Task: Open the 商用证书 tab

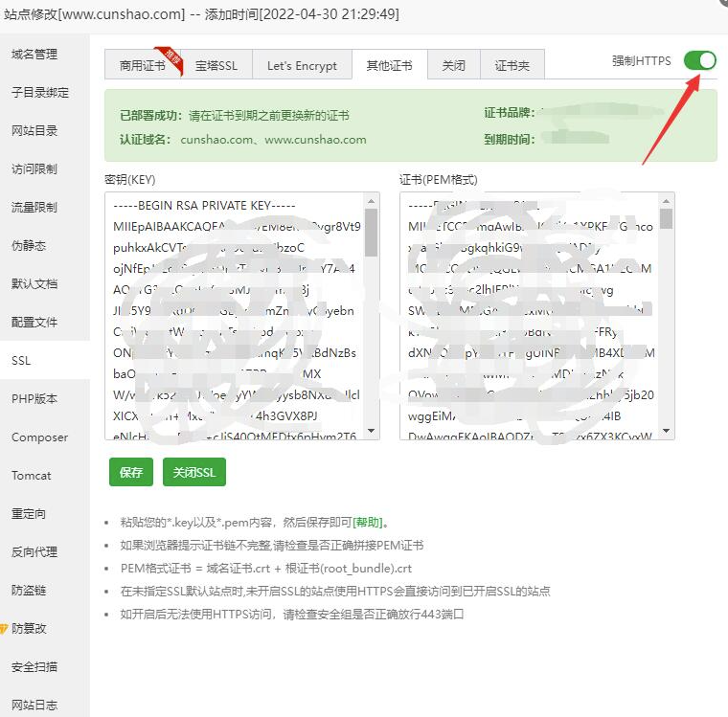Action: pyautogui.click(x=143, y=65)
